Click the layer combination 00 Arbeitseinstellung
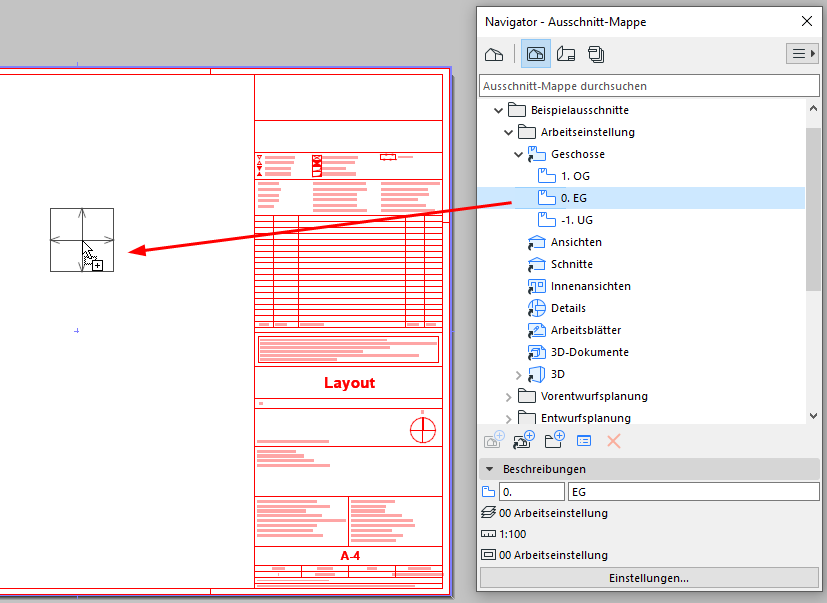 click(x=553, y=513)
